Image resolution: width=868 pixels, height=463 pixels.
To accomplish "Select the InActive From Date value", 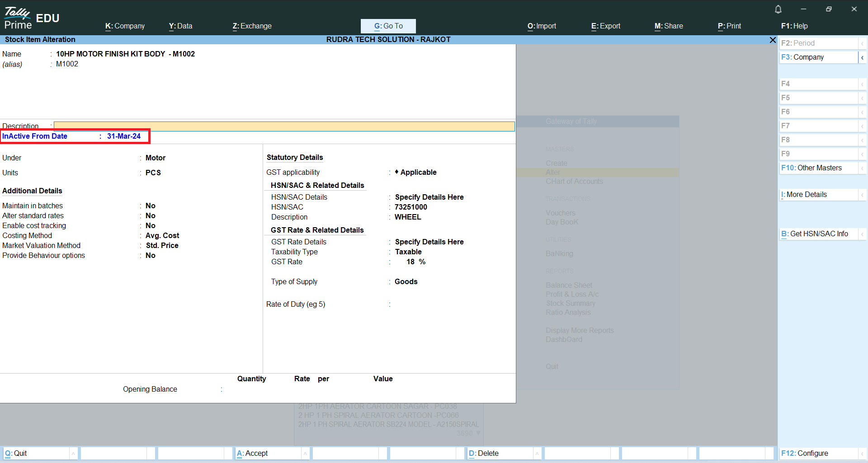I will coord(123,136).
